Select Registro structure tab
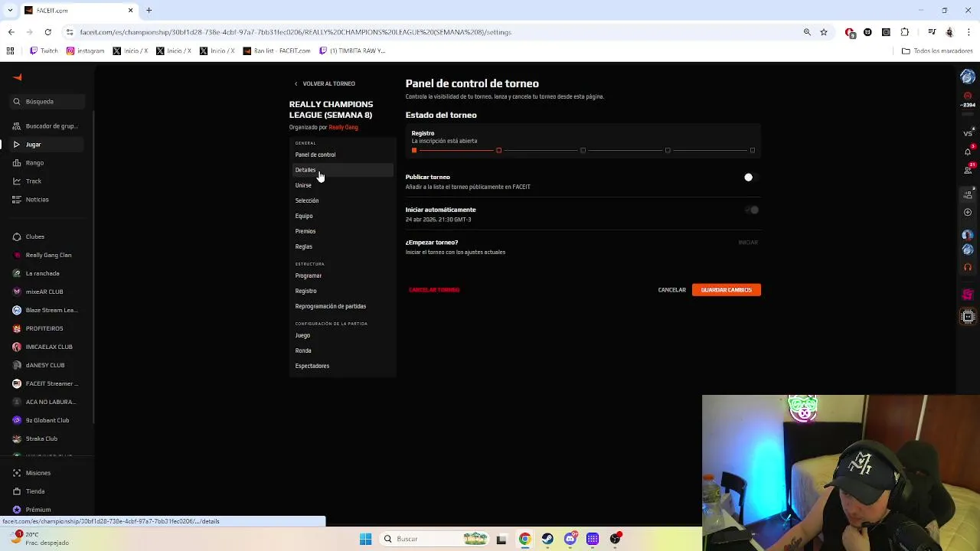Viewport: 980px width, 551px height. coord(341,291)
